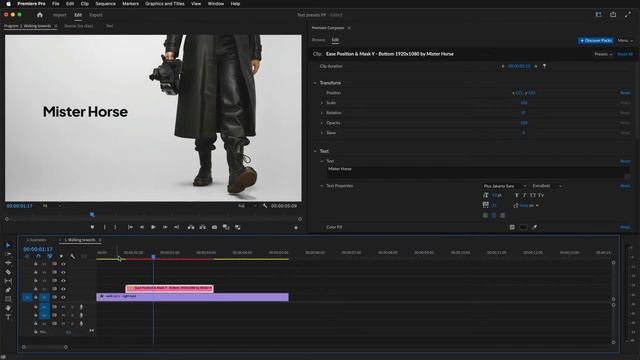Select the Track Select Forward tool

(8, 254)
